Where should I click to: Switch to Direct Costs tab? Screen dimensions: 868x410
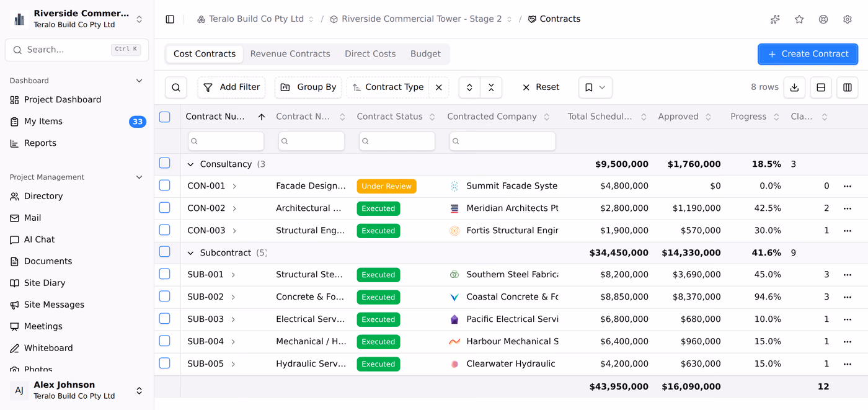tap(370, 54)
